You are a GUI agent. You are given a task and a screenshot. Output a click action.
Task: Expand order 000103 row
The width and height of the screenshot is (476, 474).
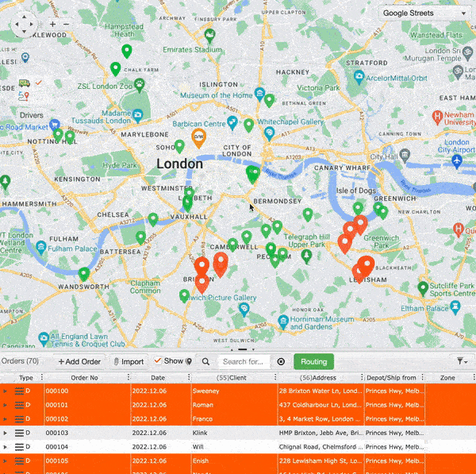point(5,433)
